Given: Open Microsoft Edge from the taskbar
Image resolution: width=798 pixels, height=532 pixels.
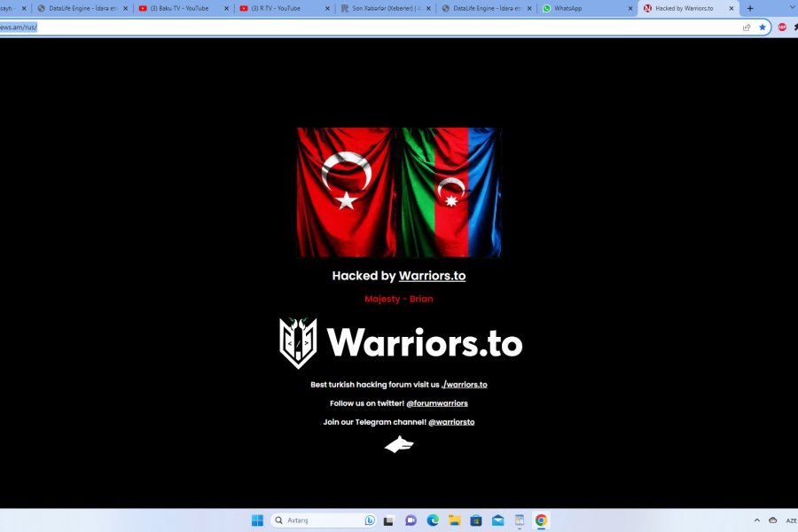Looking at the screenshot, I should pos(433,520).
